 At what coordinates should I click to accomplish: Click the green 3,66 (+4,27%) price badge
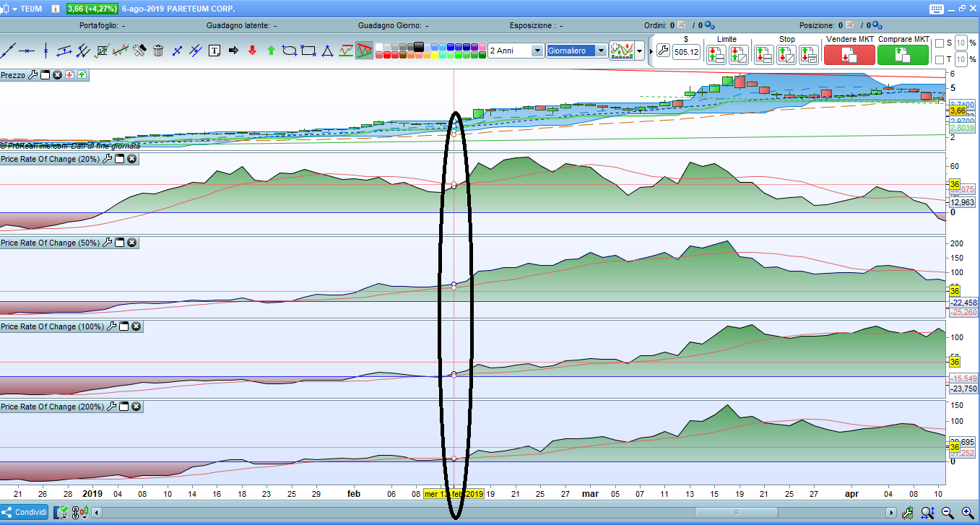(93, 9)
